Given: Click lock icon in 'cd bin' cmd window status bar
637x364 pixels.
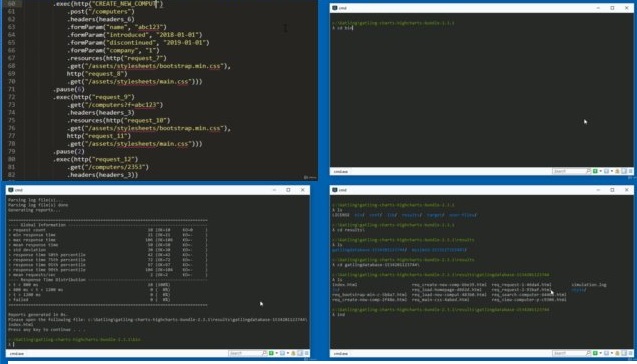Looking at the screenshot, I should tap(617, 171).
